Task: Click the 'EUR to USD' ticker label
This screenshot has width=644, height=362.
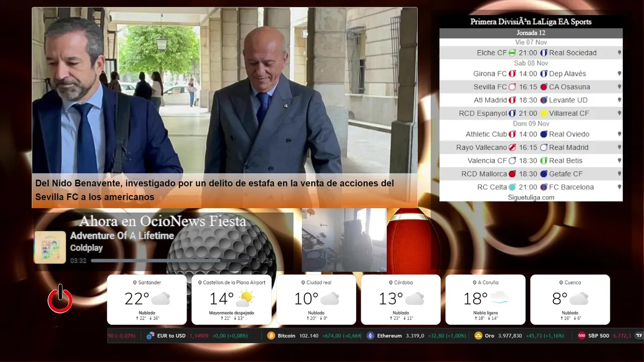Action: coord(172,336)
